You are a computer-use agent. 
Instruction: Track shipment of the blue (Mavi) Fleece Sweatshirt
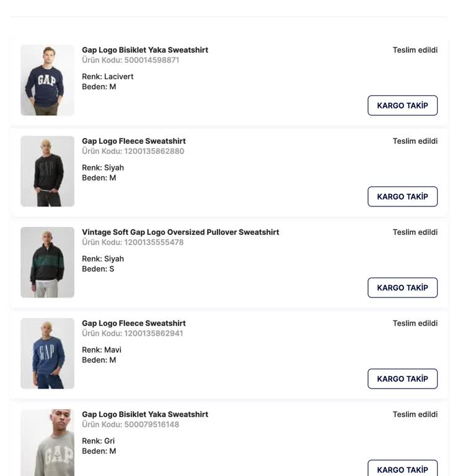[402, 379]
